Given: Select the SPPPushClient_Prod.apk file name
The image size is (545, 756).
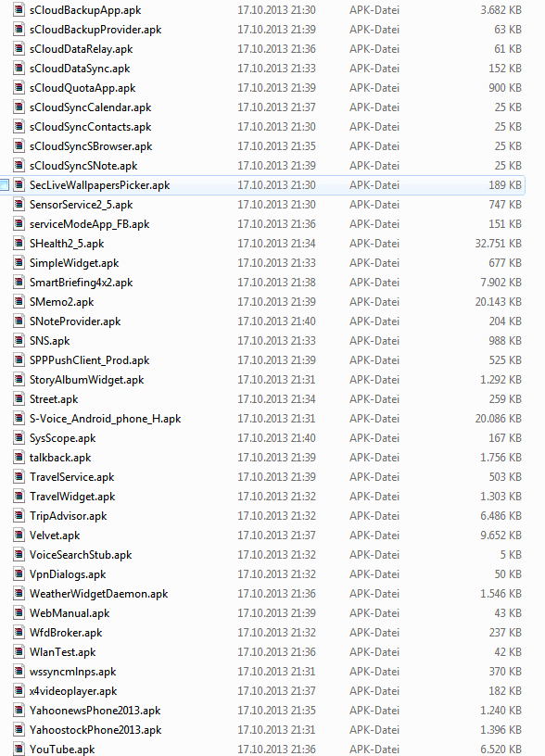Looking at the screenshot, I should (89, 360).
